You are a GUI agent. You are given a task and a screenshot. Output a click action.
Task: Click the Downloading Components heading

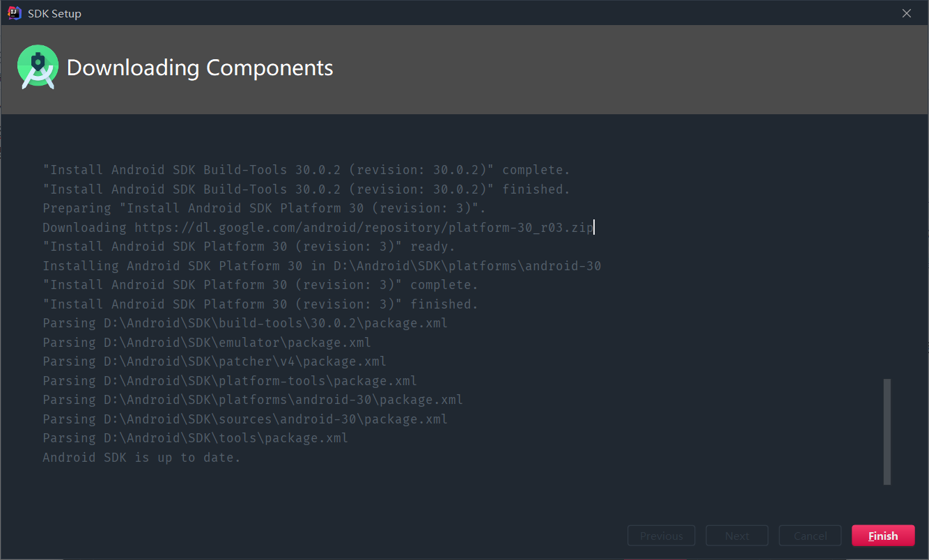click(x=200, y=68)
